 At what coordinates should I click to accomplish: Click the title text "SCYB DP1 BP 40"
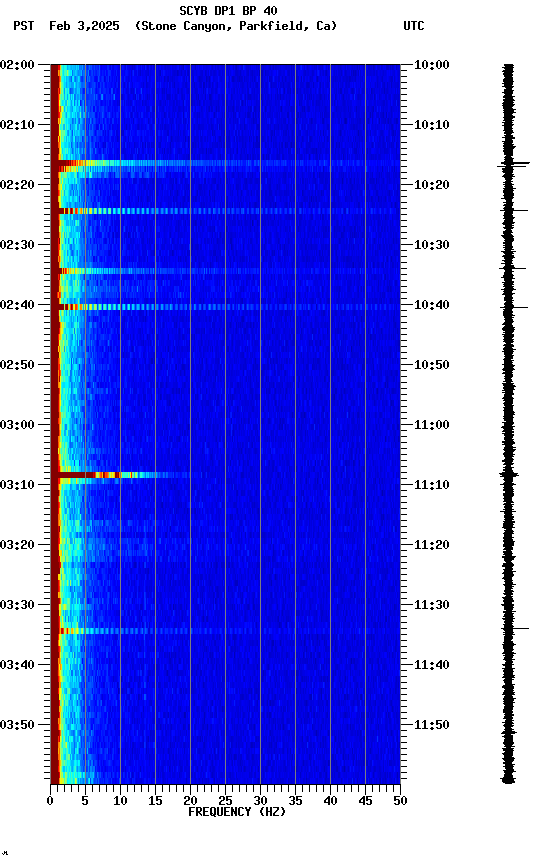(228, 11)
